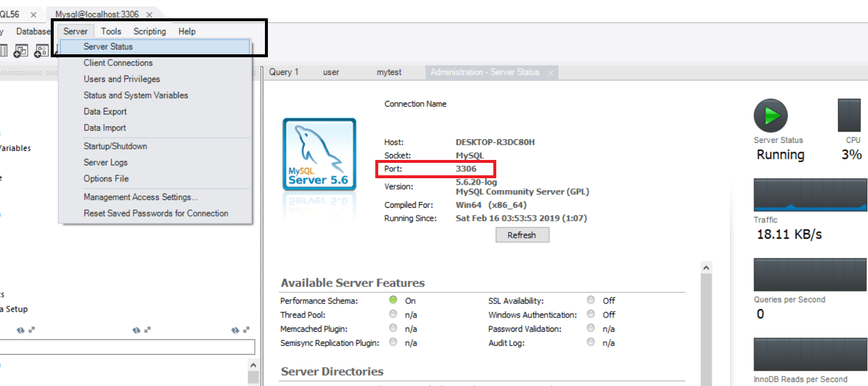Click the Server Directories heading
Viewport: 868px width, 386px height.
332,371
